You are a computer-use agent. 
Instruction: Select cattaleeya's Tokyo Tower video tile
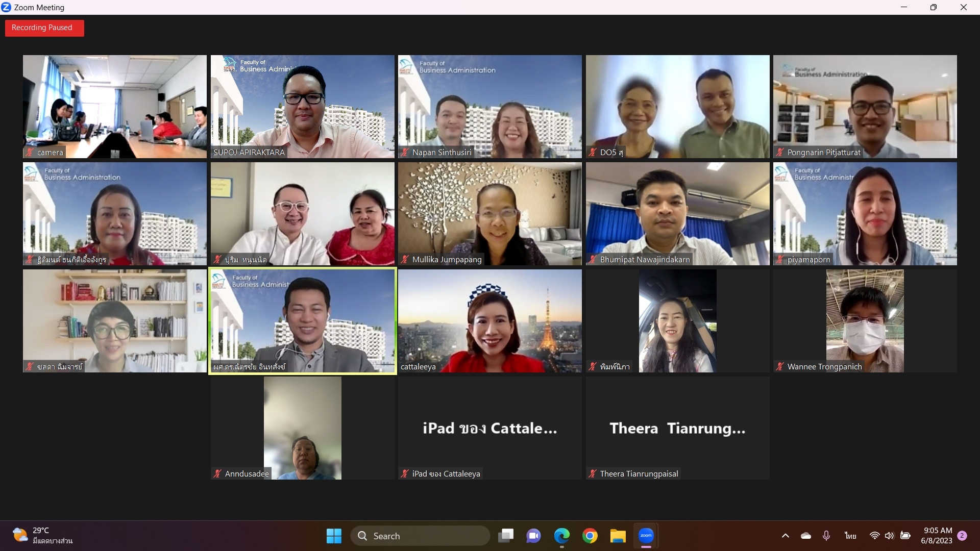point(490,321)
